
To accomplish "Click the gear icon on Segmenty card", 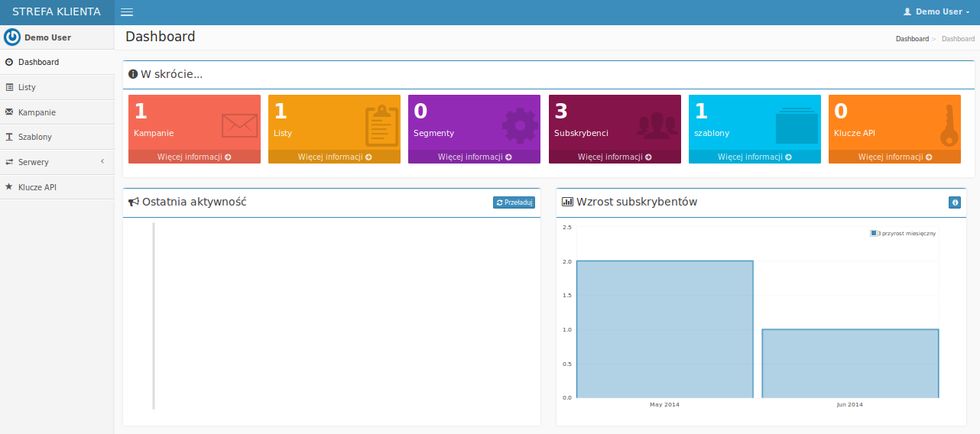I will [521, 126].
